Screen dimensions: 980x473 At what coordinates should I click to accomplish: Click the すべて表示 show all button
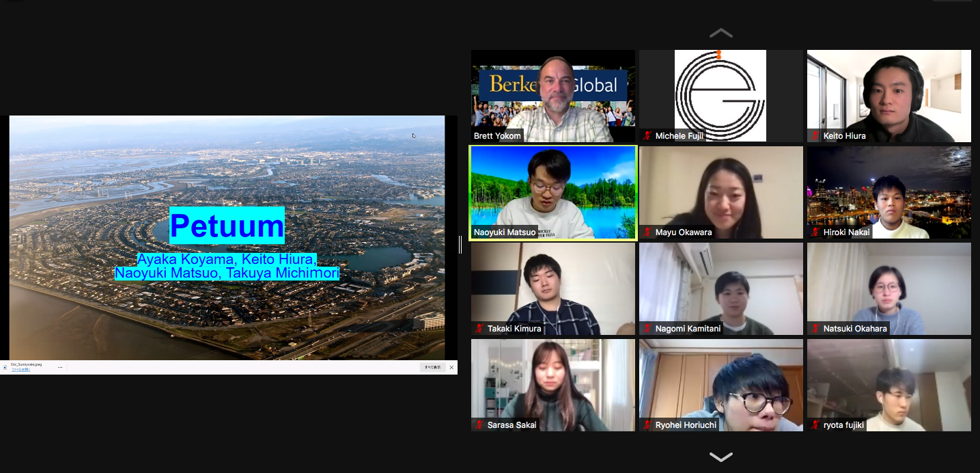[x=432, y=367]
